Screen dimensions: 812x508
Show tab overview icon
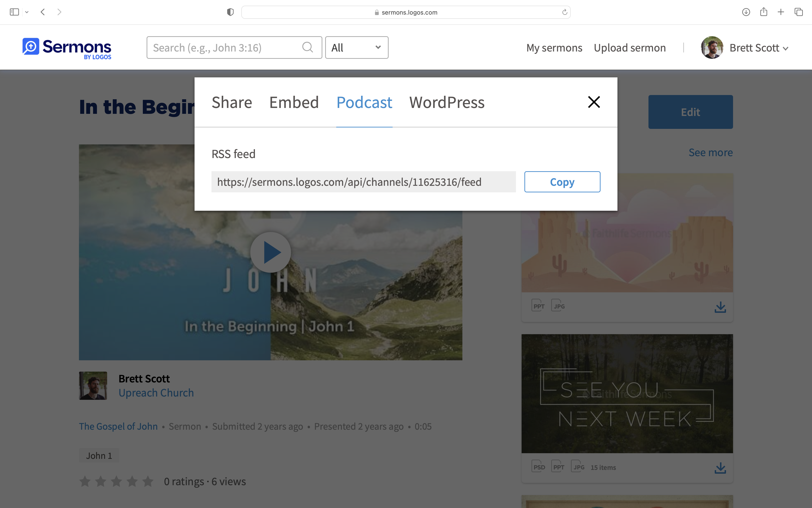click(799, 12)
